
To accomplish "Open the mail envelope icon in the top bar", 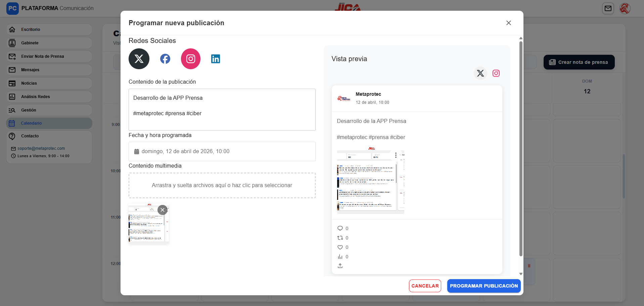I will [608, 8].
